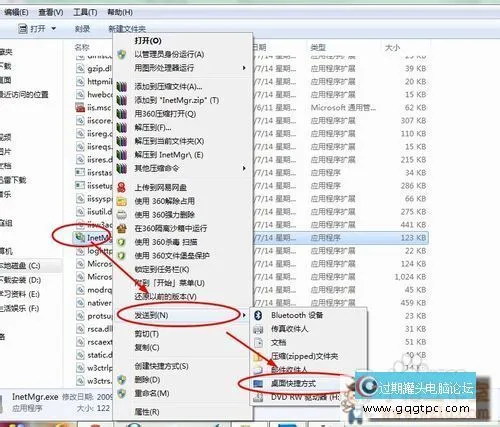Open the 帮助(H) menu

click(x=120, y=12)
